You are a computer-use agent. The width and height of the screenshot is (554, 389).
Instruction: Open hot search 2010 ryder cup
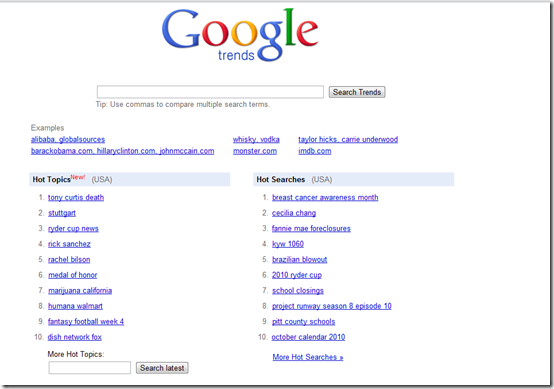(297, 275)
